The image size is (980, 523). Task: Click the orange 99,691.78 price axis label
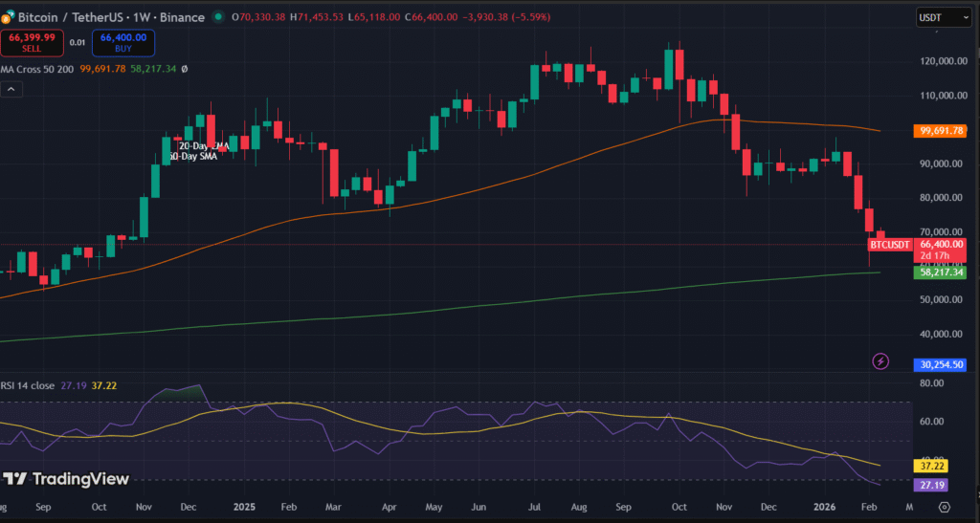tap(940, 131)
